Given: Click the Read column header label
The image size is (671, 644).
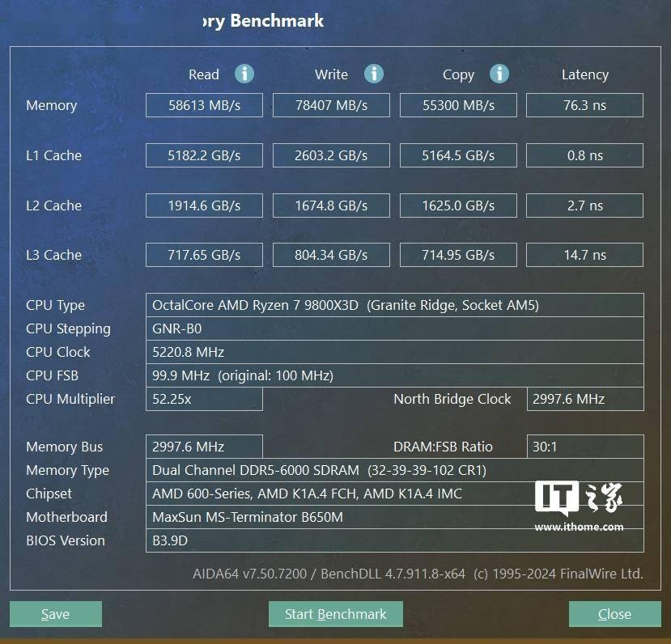Looking at the screenshot, I should click(x=204, y=74).
